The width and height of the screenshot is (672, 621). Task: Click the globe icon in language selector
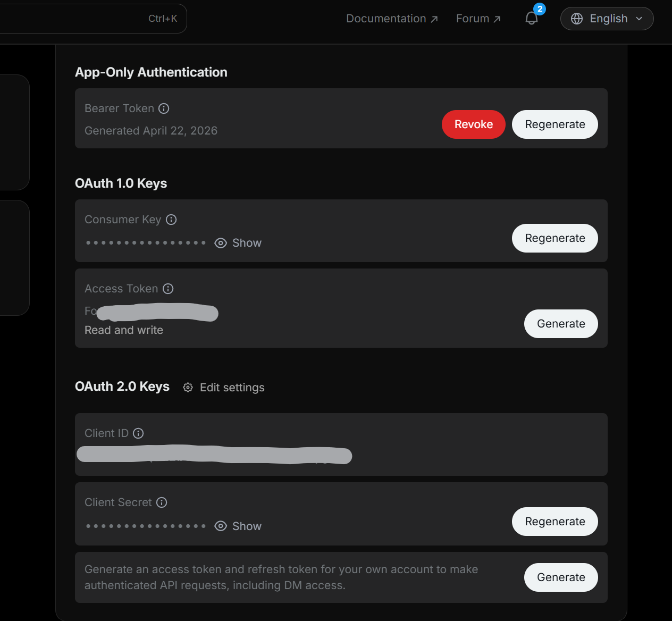[577, 19]
